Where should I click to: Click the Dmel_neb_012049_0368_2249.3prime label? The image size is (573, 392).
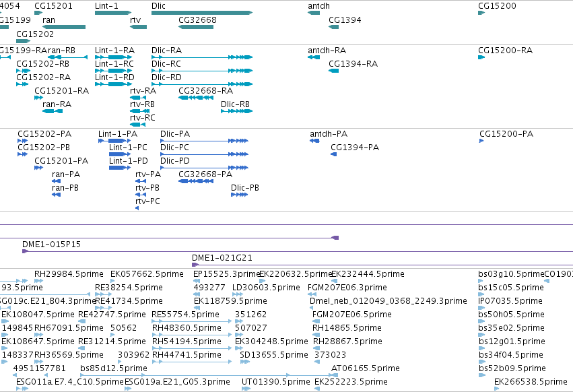389,301
